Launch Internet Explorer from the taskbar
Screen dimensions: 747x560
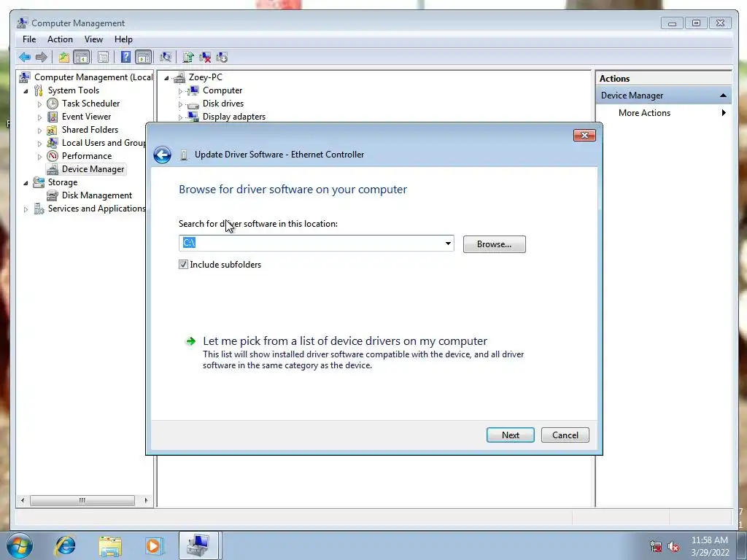[65, 545]
